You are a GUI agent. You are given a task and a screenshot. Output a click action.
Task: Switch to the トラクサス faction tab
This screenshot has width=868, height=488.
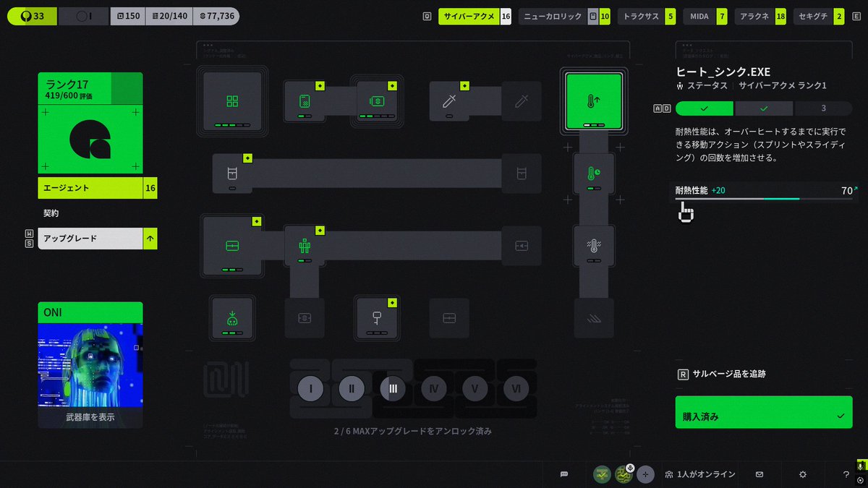[x=647, y=16]
